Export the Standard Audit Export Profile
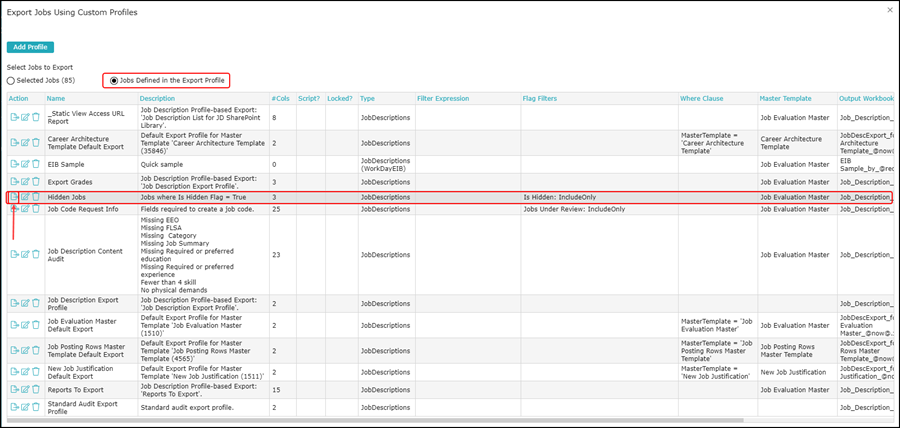Screen dimensions: 900x428 [x=14, y=408]
